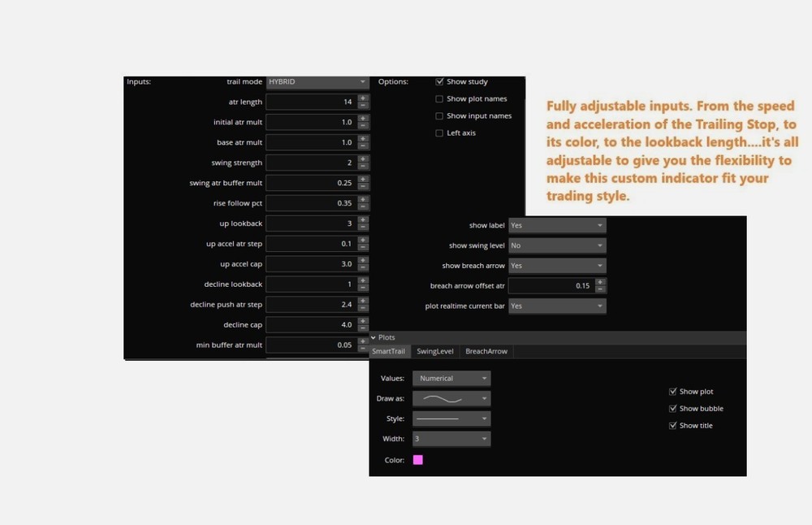This screenshot has width=812, height=525.
Task: Change show label from Yes
Action: coord(557,225)
